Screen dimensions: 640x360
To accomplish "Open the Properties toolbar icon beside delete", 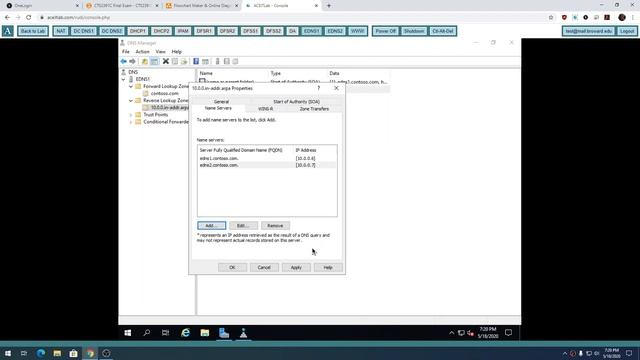I will point(175,61).
